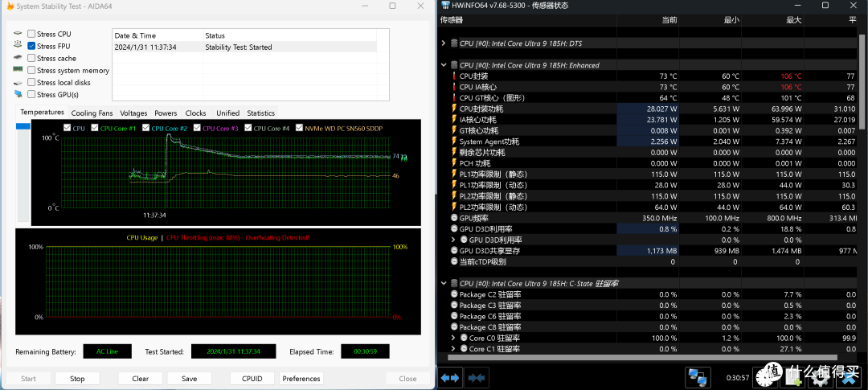Open the Statistics tab
Viewport: 868px width, 390px height.
pos(260,113)
